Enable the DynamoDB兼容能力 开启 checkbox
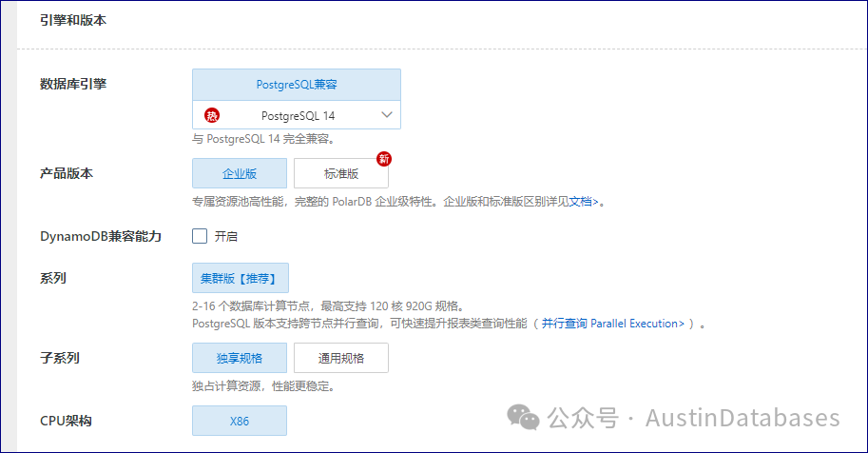 [x=200, y=236]
